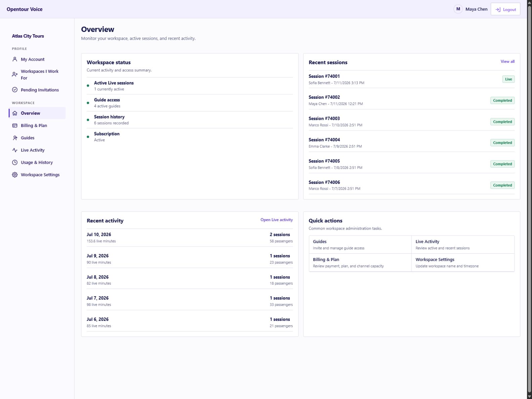Click the Jul 10, 2026 activity row
Screen dimensions: 532x399
pyautogui.click(x=190, y=238)
